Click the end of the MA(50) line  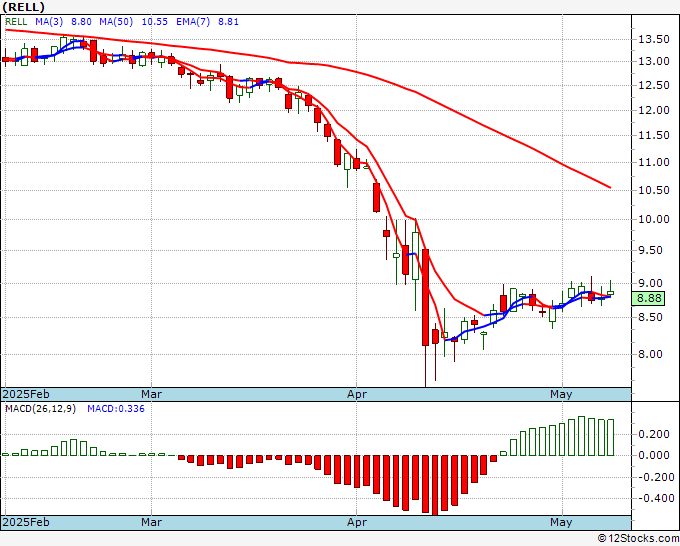point(610,187)
